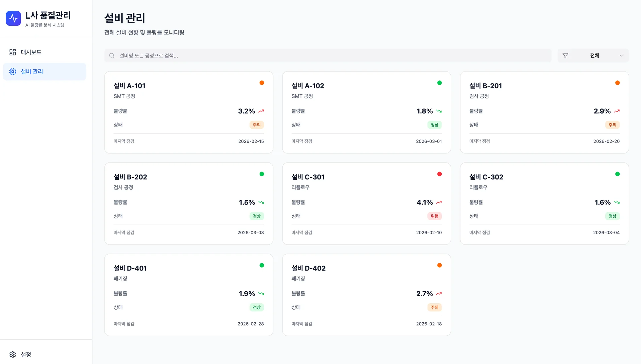The width and height of the screenshot is (641, 364).
Task: Click the funnel filter icon
Action: (565, 56)
